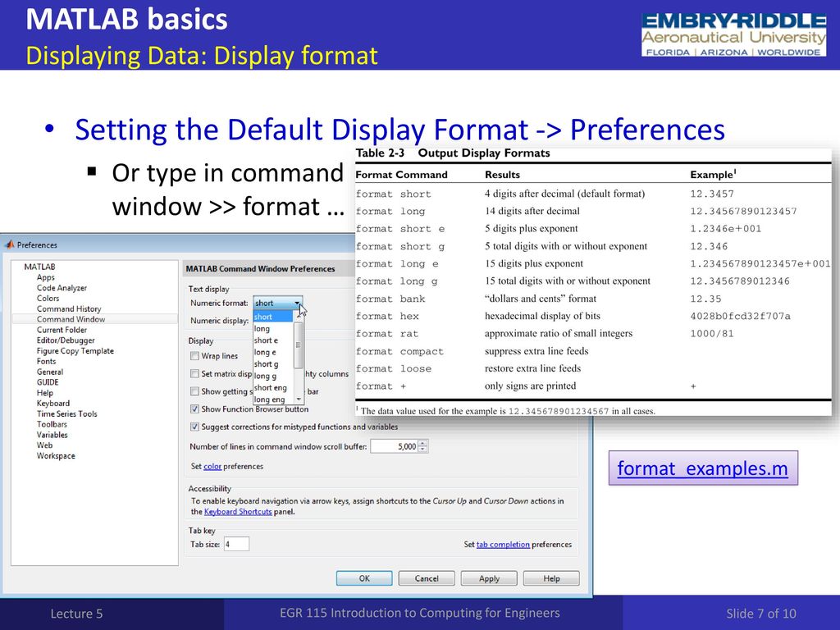Follow the 'color' preferences link
840x630 pixels.
pos(212,467)
